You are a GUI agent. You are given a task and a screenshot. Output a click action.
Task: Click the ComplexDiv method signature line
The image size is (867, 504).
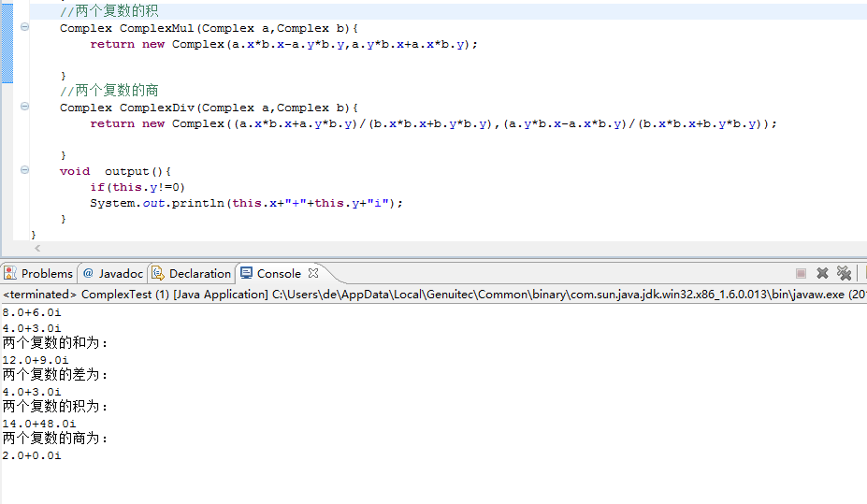point(209,108)
